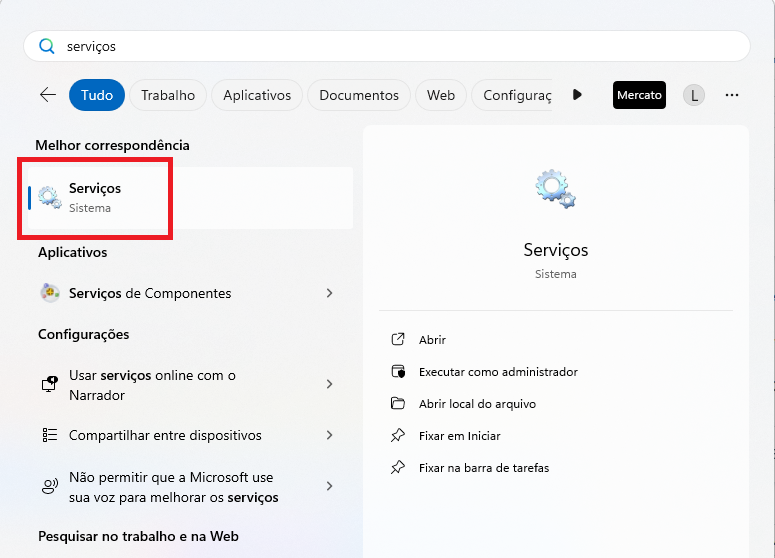This screenshot has height=558, width=775.
Task: Expand the Serviços de Componentes chevron
Action: [330, 293]
